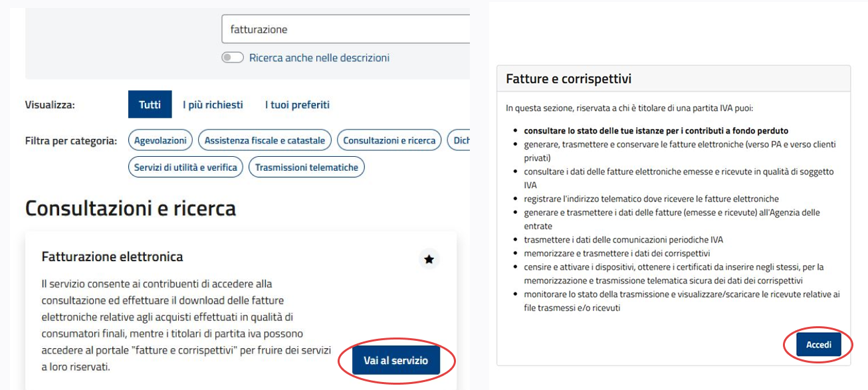
Task: Click the 'Accedi' button
Action: pos(819,345)
